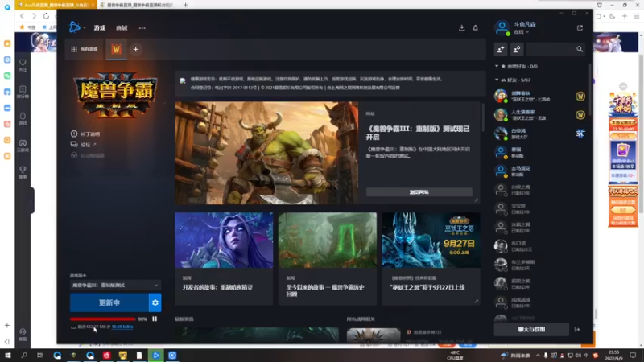
Task: Click the friends list scrollbar
Action: [x=590, y=90]
